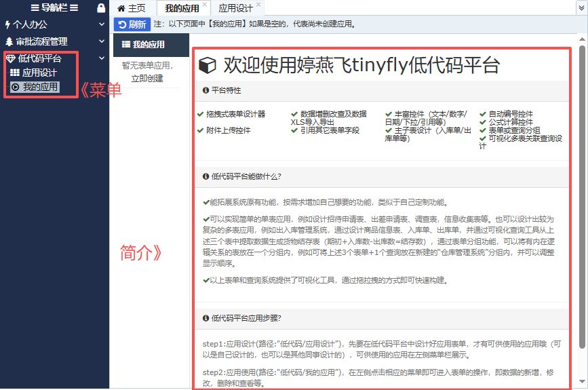
Task: Close the 应用设计 tab
Action: 259,4
